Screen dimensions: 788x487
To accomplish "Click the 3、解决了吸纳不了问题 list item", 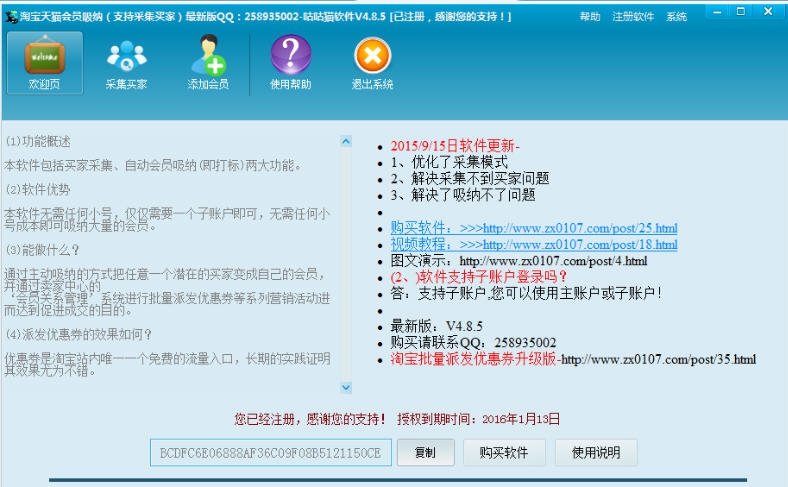I will (463, 195).
